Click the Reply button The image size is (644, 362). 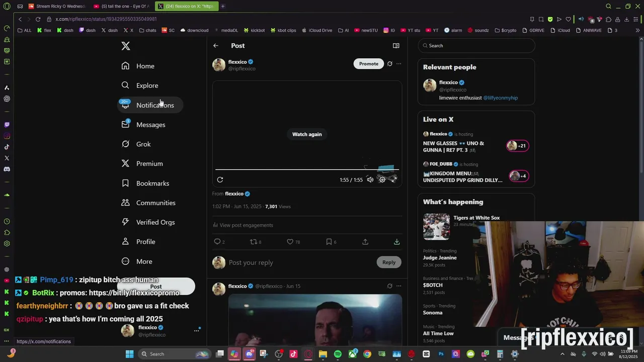389,262
